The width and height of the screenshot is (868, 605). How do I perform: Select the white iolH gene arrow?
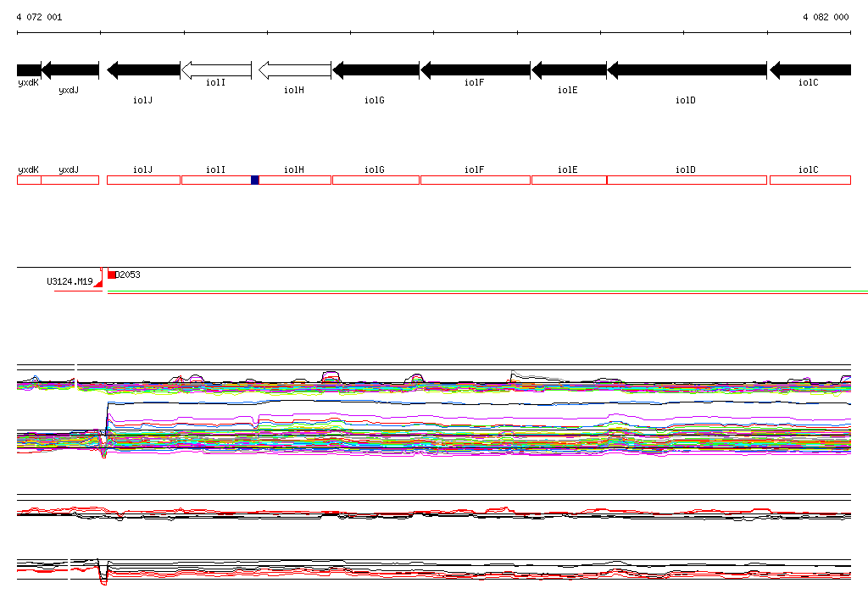tap(294, 69)
